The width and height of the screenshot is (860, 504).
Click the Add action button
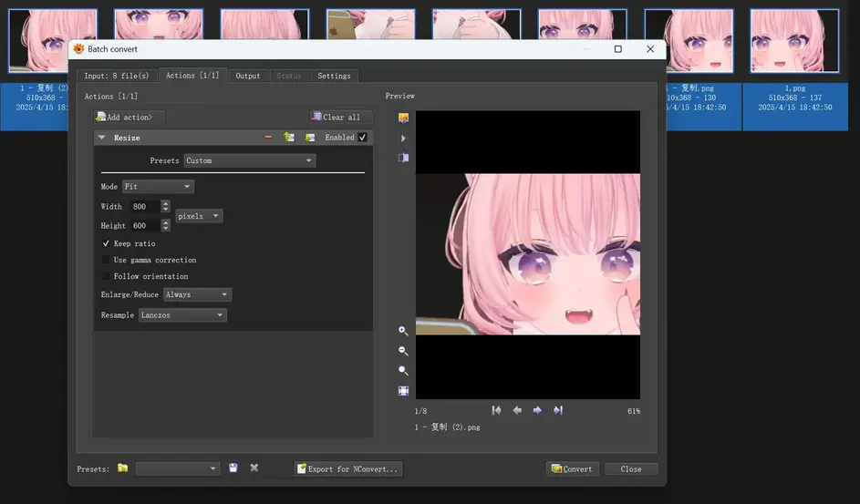pos(130,118)
